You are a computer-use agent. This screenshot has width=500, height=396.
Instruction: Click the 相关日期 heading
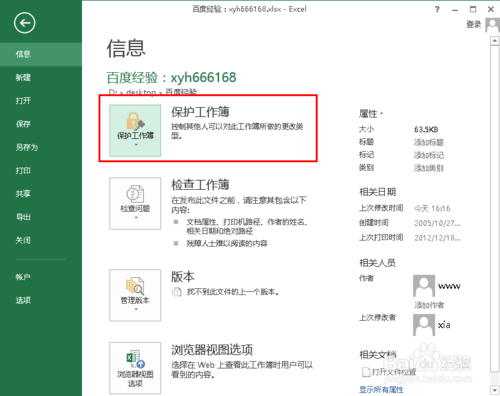pyautogui.click(x=377, y=192)
